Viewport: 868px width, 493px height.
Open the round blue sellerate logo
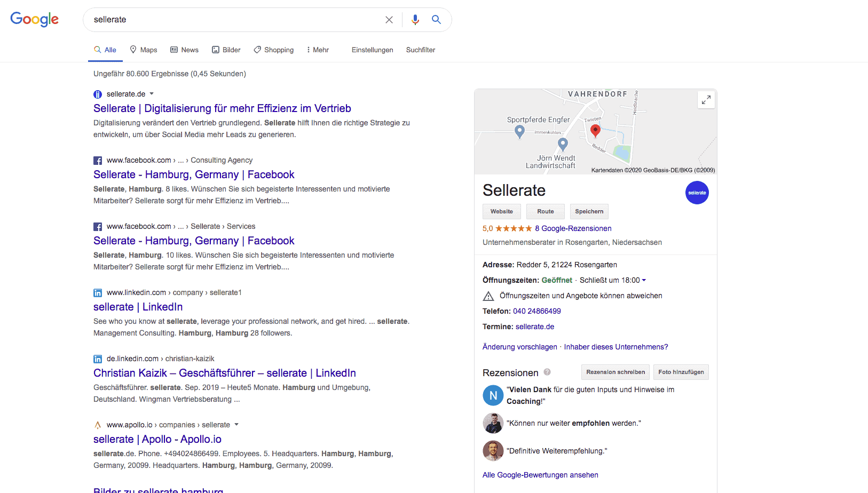tap(697, 193)
